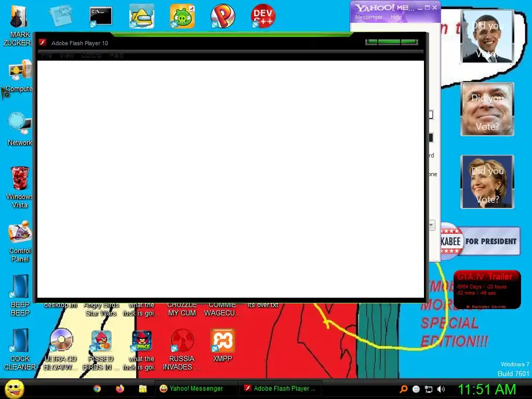The height and width of the screenshot is (399, 532).
Task: Open the folder explorer taskbar icon
Action: click(142, 389)
